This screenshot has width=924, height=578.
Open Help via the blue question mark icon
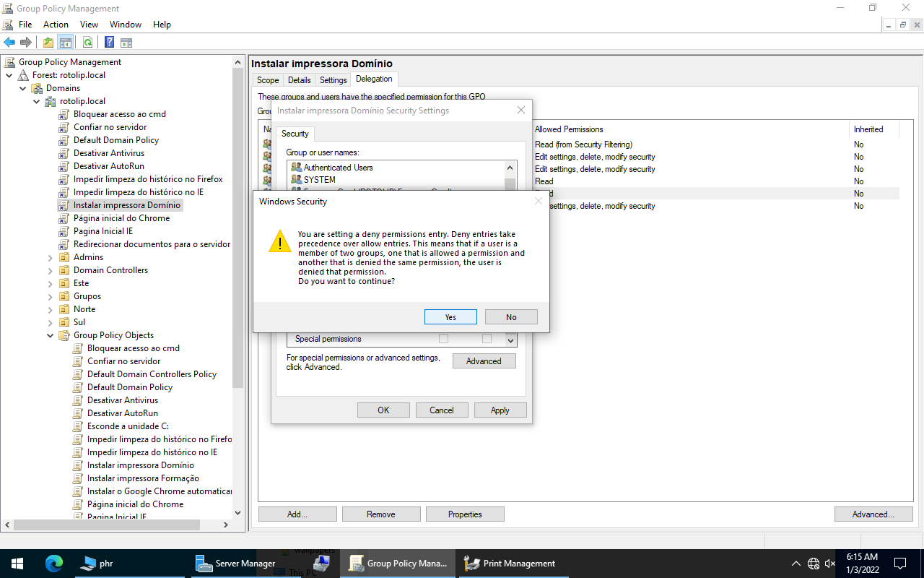coord(109,43)
